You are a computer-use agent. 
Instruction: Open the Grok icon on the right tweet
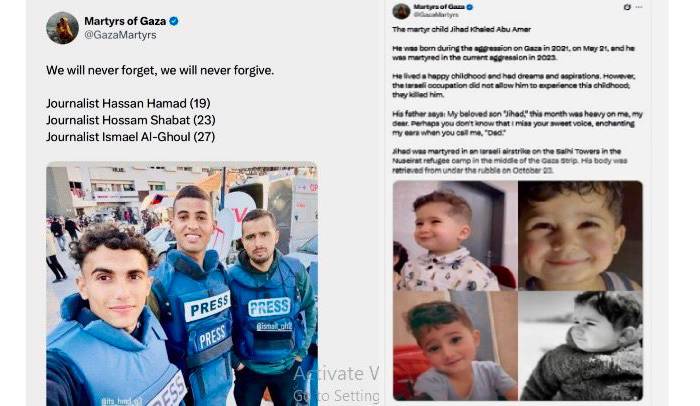(627, 7)
